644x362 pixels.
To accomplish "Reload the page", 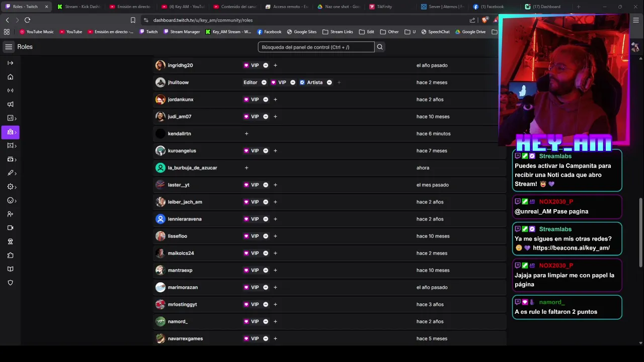I will (x=27, y=20).
